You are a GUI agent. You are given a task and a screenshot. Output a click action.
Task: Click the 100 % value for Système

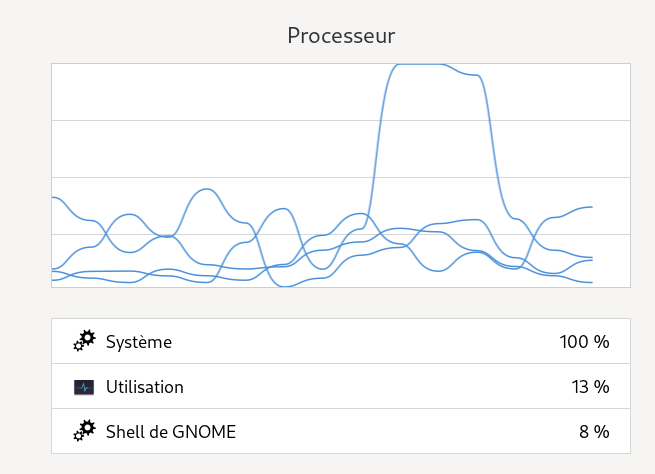(584, 342)
